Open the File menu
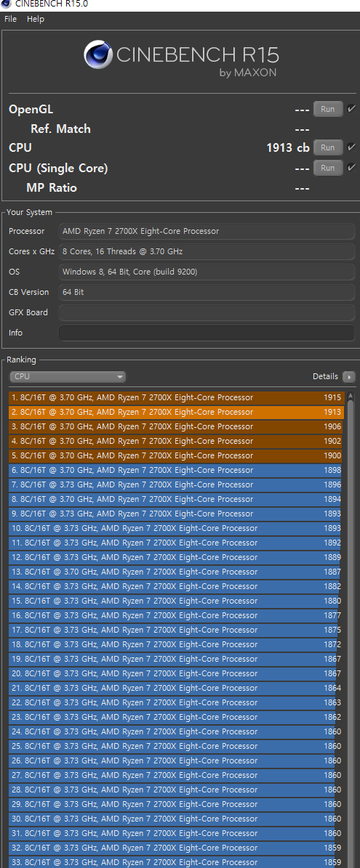Viewport: 360px width, 868px height. (x=10, y=19)
